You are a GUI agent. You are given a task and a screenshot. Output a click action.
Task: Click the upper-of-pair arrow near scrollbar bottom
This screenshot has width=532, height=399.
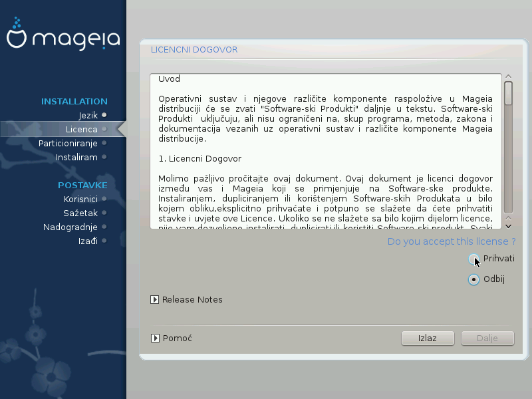tap(508, 219)
